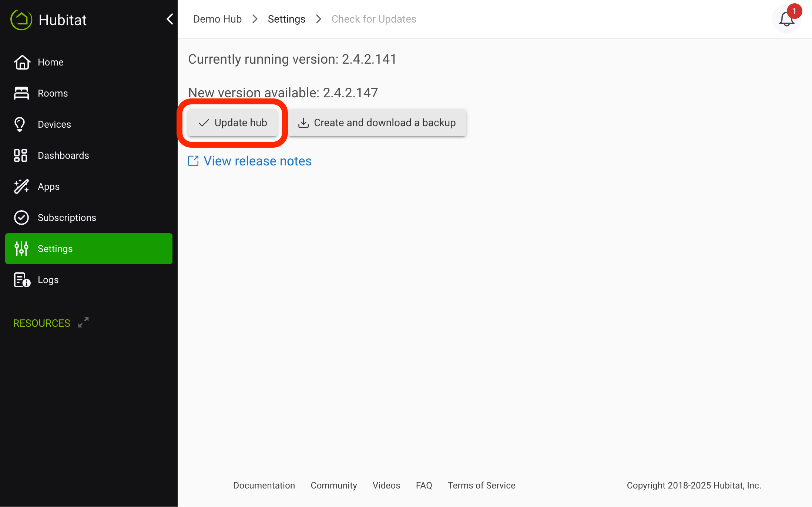
Task: Select Dashboards in the sidebar
Action: pyautogui.click(x=89, y=155)
